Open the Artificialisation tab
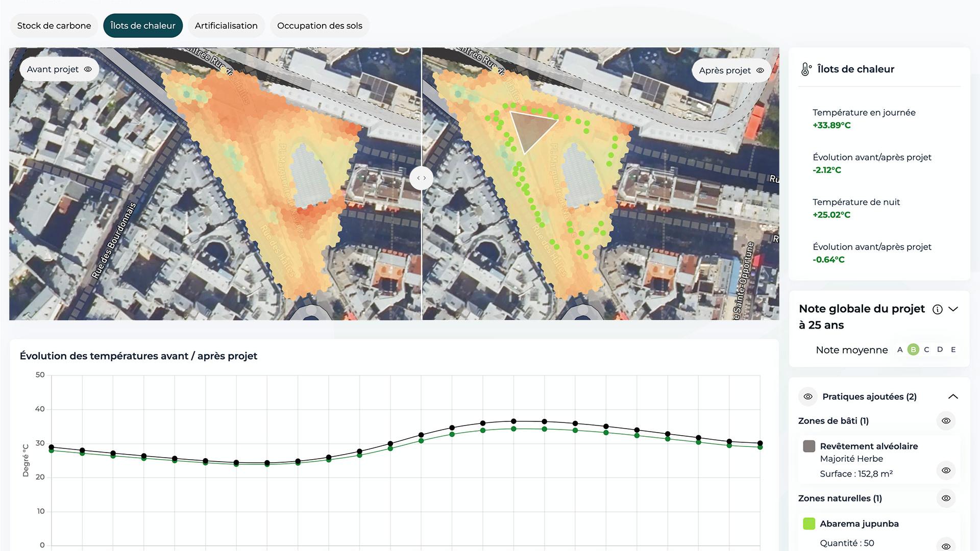The height and width of the screenshot is (551, 980). tap(226, 25)
